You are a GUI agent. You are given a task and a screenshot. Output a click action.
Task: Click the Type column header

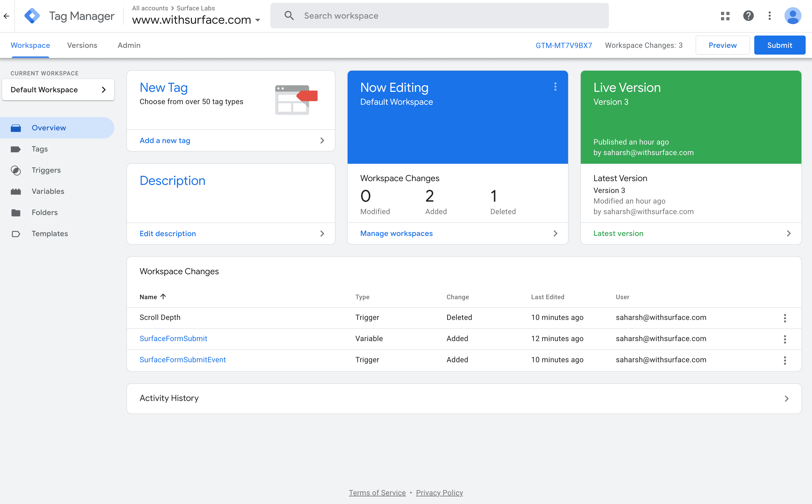(362, 297)
